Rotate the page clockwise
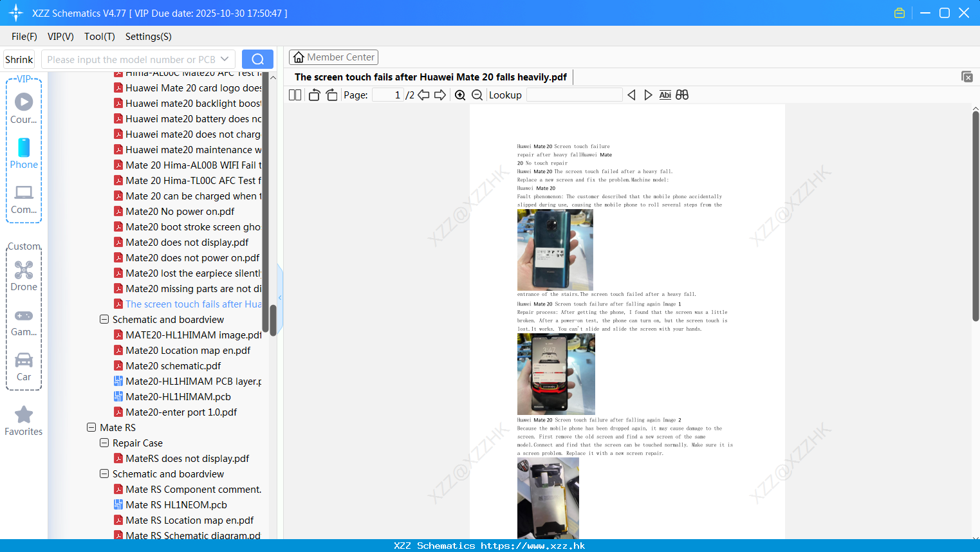The height and width of the screenshot is (552, 980). coord(331,95)
